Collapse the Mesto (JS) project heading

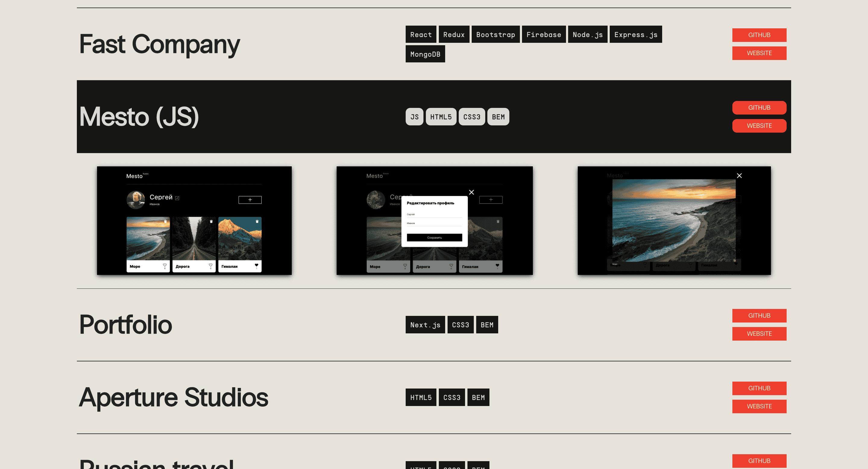pos(139,117)
